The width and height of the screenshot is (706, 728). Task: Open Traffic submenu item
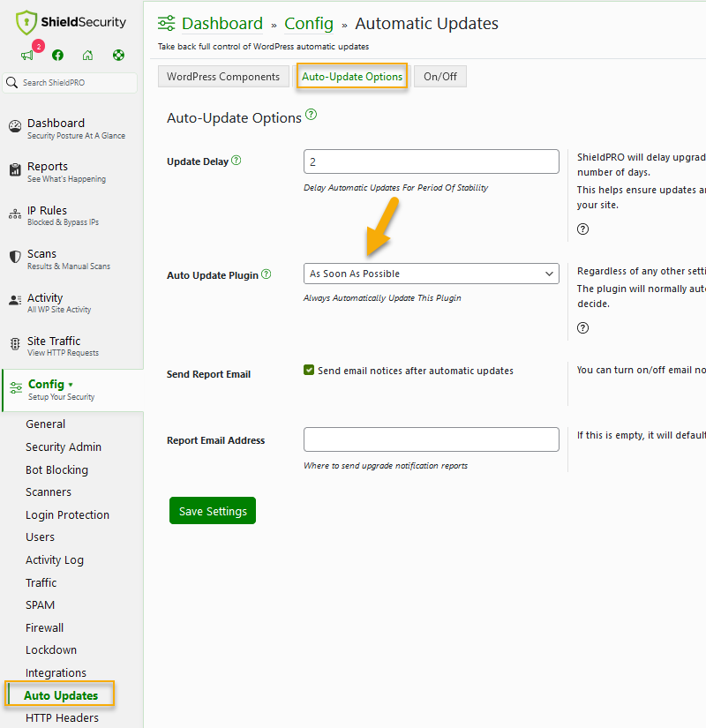point(41,582)
